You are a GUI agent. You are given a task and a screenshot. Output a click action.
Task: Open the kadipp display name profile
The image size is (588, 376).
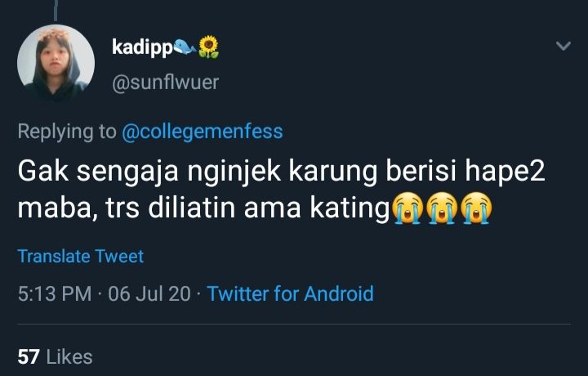click(x=140, y=48)
